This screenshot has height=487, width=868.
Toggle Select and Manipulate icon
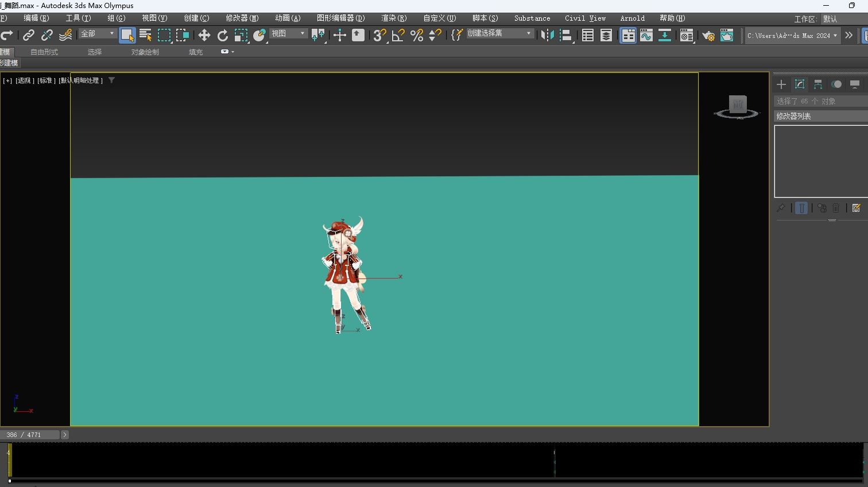click(x=340, y=36)
